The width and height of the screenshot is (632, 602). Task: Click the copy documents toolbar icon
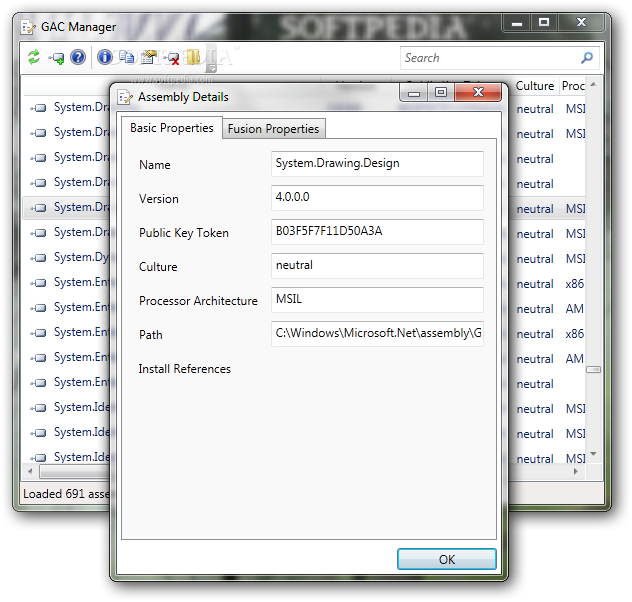(127, 57)
